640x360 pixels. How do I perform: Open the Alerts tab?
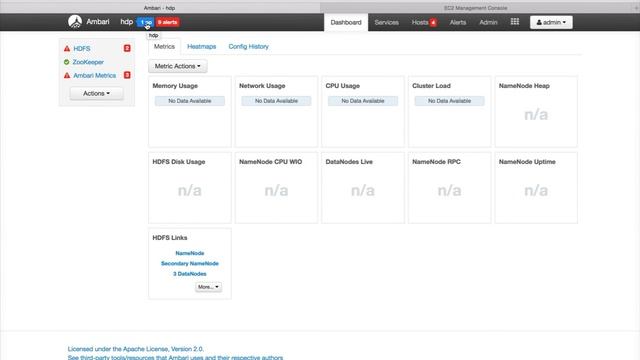tap(458, 22)
